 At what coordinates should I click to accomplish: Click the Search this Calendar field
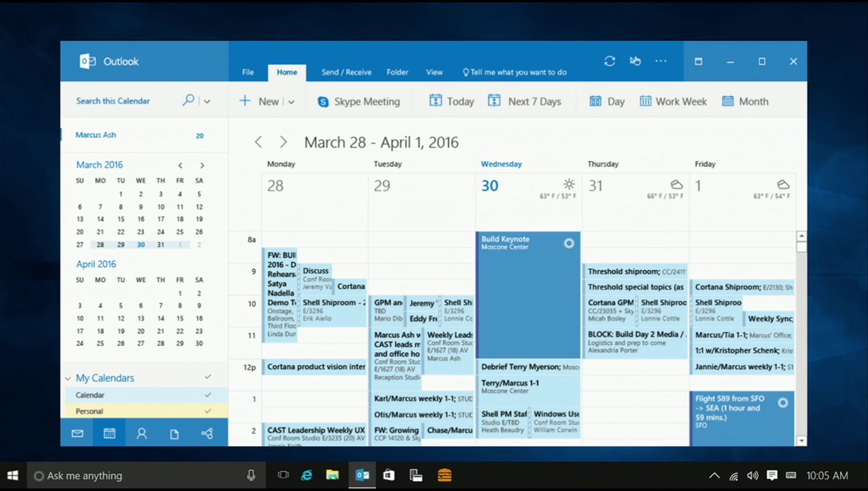click(113, 101)
